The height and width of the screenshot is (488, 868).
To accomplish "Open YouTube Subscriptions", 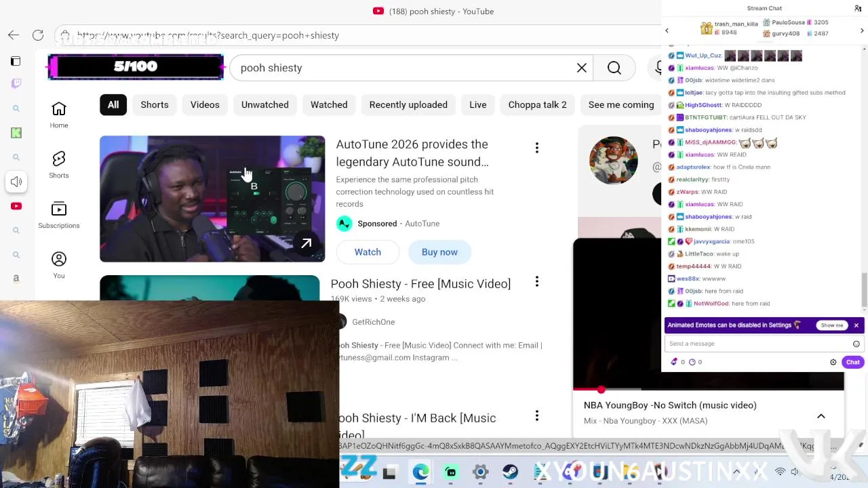I will (x=59, y=215).
